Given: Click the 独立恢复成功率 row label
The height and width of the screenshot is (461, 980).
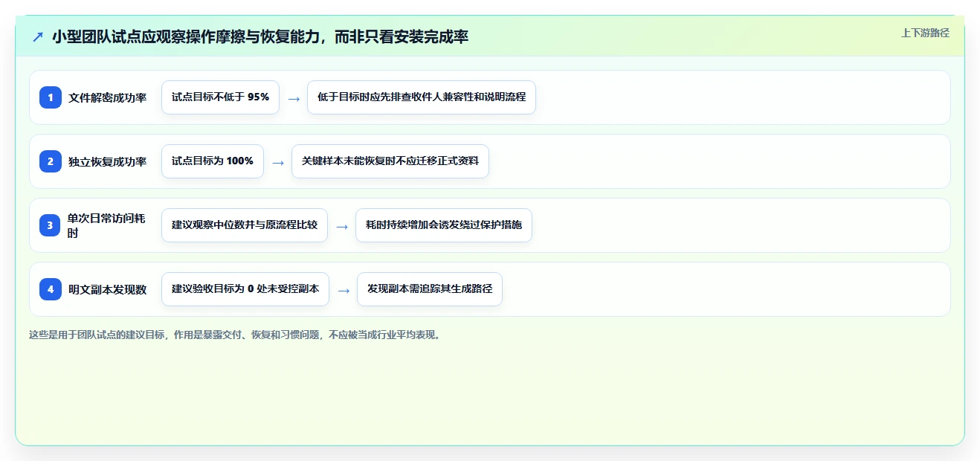Looking at the screenshot, I should tap(108, 161).
